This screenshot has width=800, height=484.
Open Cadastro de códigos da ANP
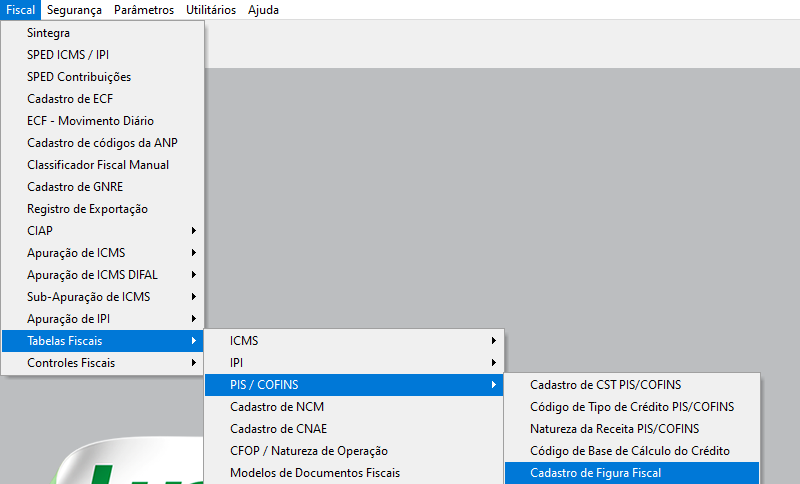coord(103,143)
